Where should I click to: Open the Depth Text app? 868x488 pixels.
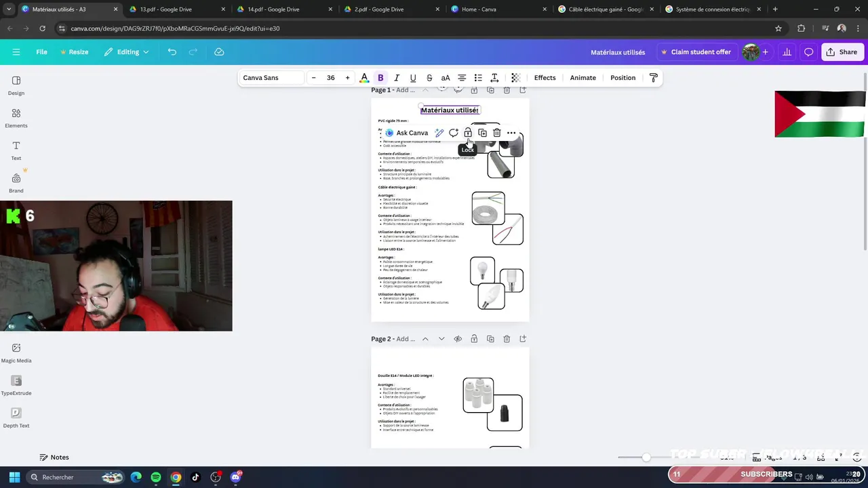tap(16, 418)
